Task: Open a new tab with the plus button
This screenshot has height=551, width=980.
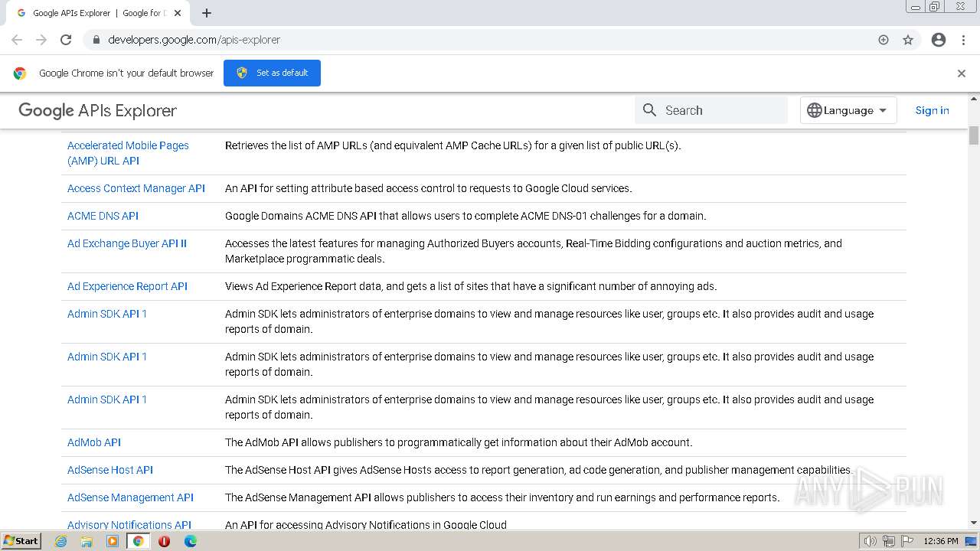Action: (207, 13)
